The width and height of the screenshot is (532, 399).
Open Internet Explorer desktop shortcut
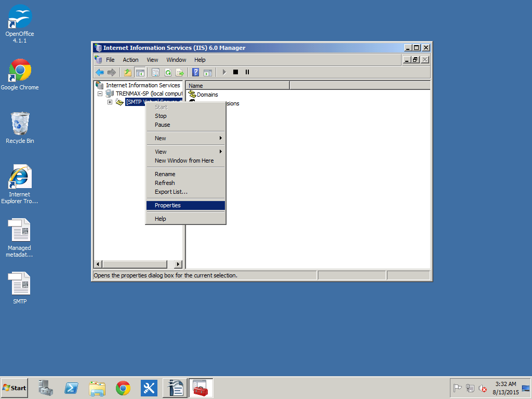(x=20, y=184)
